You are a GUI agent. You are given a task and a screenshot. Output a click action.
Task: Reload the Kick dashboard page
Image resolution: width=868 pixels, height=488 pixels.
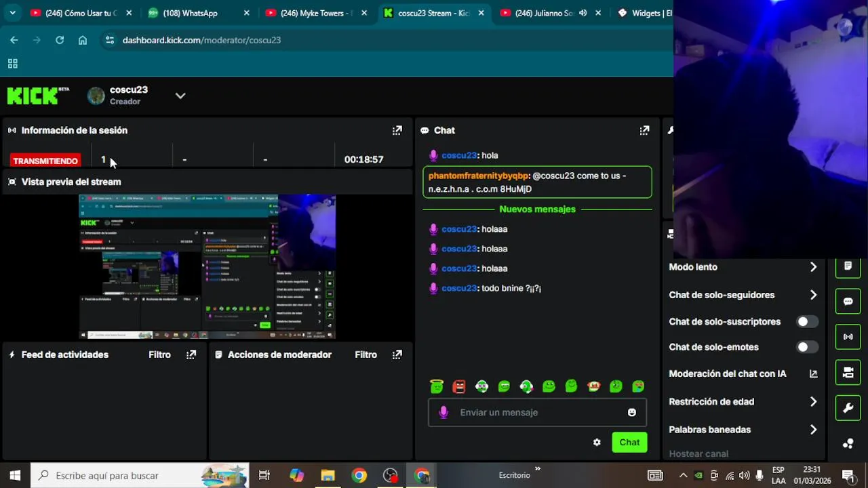point(60,40)
